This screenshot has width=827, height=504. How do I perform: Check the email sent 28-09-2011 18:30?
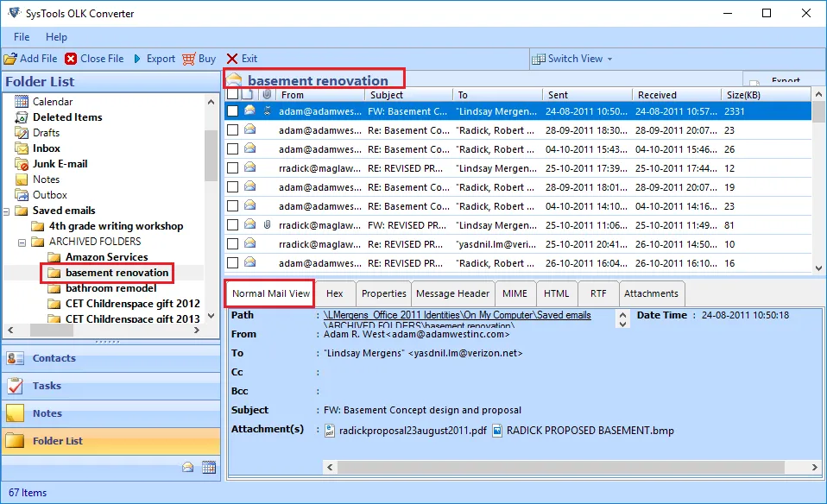click(232, 130)
